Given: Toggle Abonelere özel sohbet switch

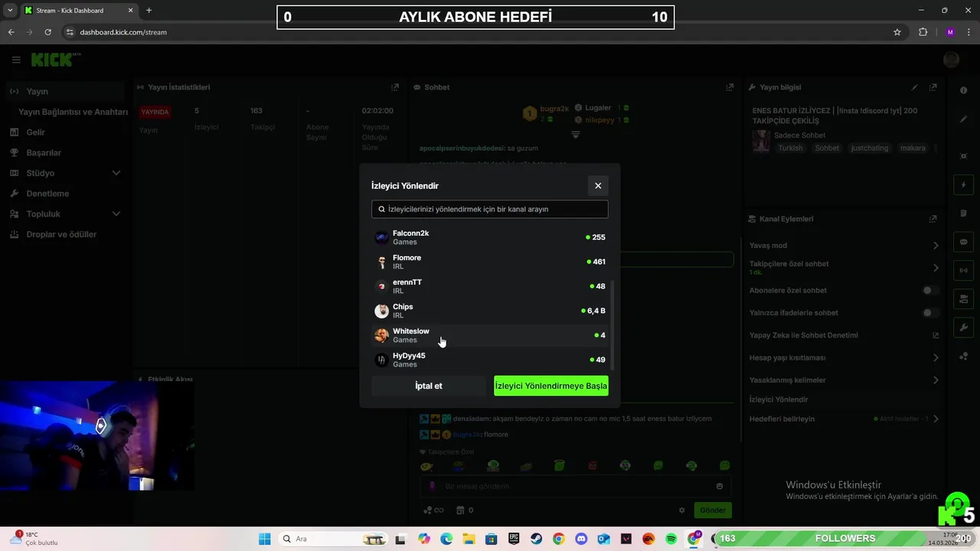Looking at the screenshot, I should (x=929, y=291).
